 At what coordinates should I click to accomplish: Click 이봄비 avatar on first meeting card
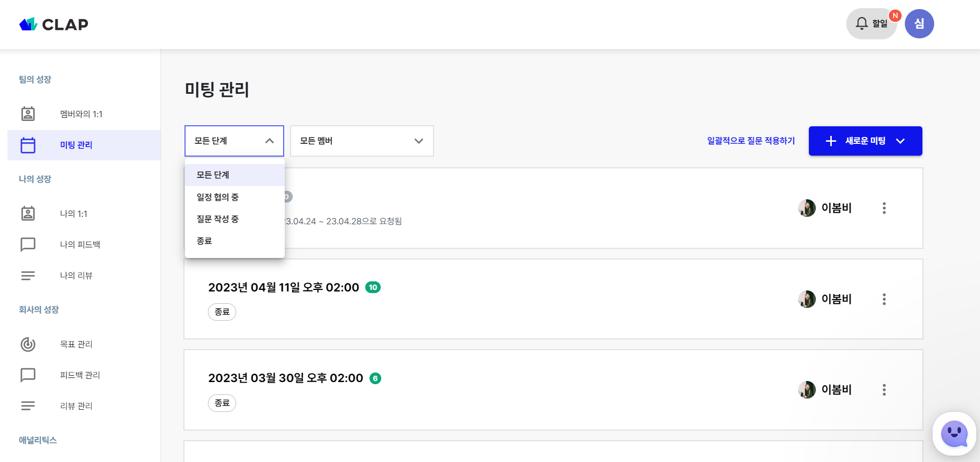click(x=807, y=208)
